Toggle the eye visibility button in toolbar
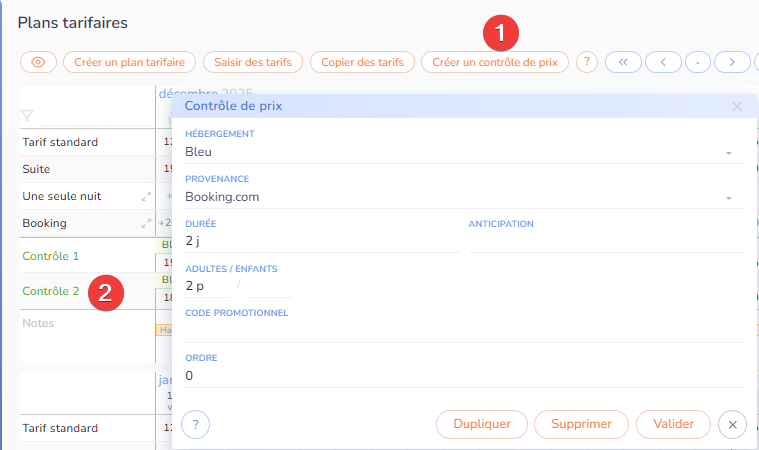The height and width of the screenshot is (450, 759). coord(38,62)
